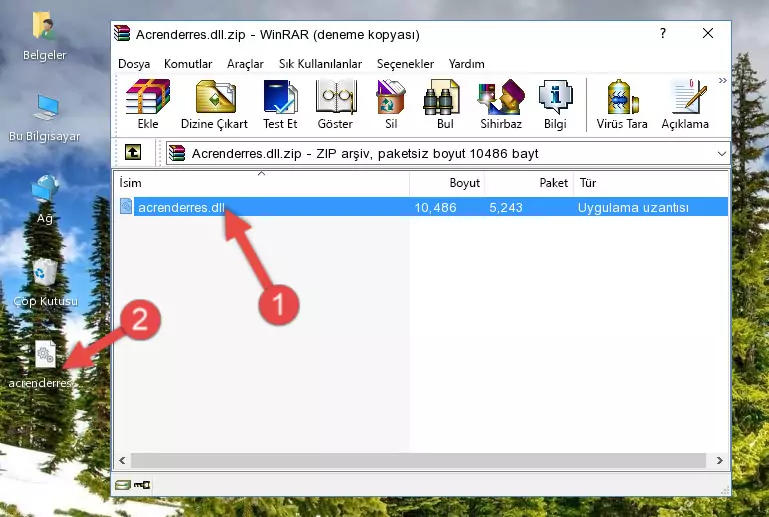This screenshot has height=517, width=769.
Task: Sort by the Paket column header
Action: (x=529, y=183)
